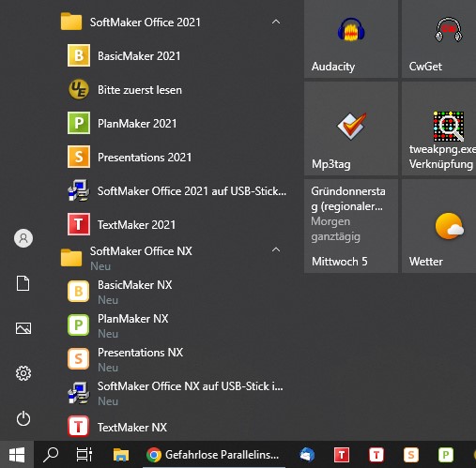Launch BasicMaker NX via its B icon
Viewport: 476px width, 468px height.
(x=79, y=292)
